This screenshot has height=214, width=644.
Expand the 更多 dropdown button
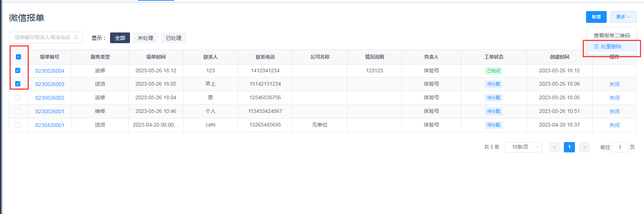[623, 17]
